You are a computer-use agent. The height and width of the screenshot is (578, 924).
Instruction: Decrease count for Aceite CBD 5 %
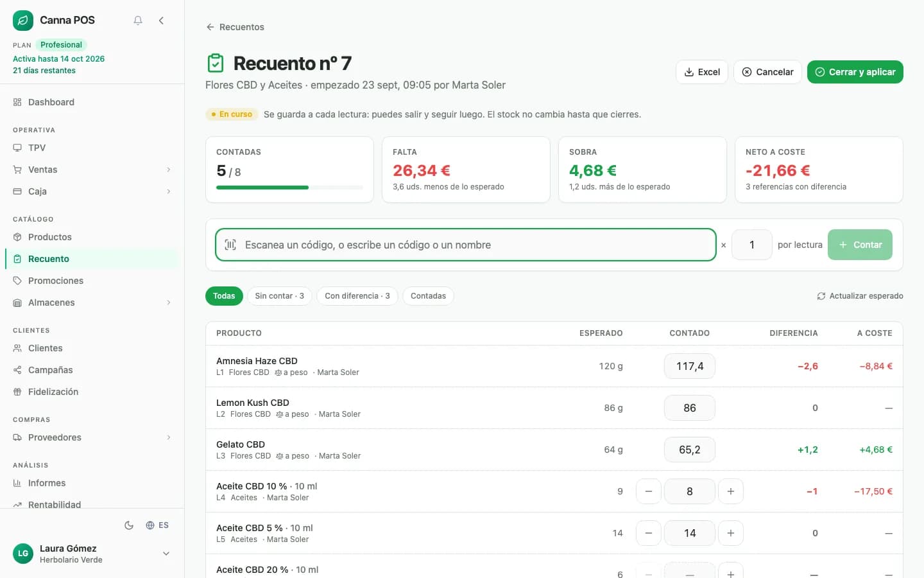coord(649,533)
